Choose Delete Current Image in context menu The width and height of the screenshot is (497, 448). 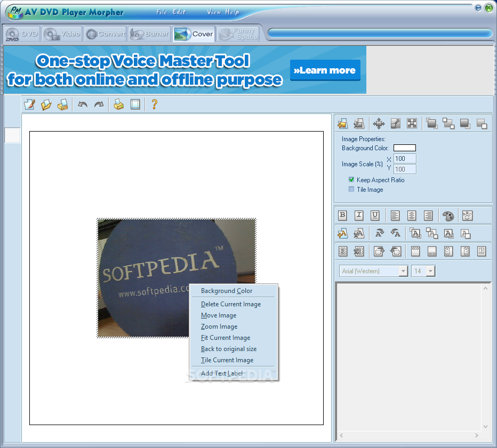click(233, 304)
